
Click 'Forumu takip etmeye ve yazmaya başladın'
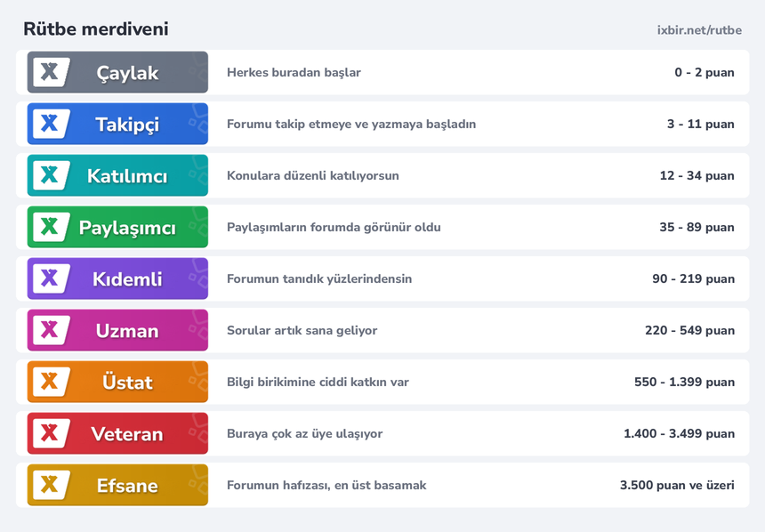[x=351, y=124]
